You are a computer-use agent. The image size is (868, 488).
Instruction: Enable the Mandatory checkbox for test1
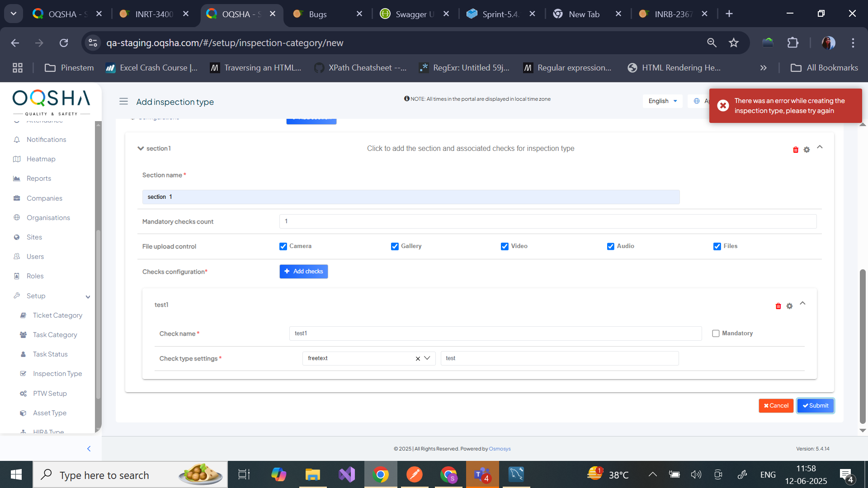tap(716, 333)
